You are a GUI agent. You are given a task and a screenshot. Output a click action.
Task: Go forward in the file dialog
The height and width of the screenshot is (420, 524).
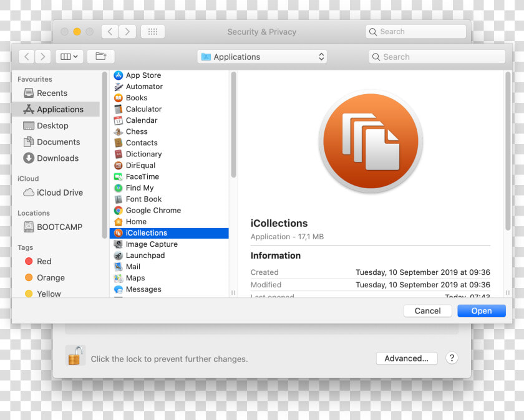pyautogui.click(x=43, y=57)
